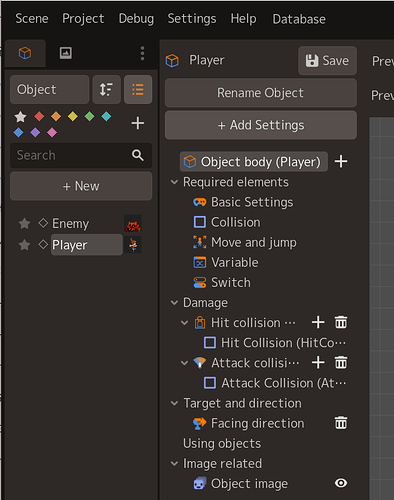Switch to the image resources tab
The height and width of the screenshot is (500, 394).
pos(66,53)
